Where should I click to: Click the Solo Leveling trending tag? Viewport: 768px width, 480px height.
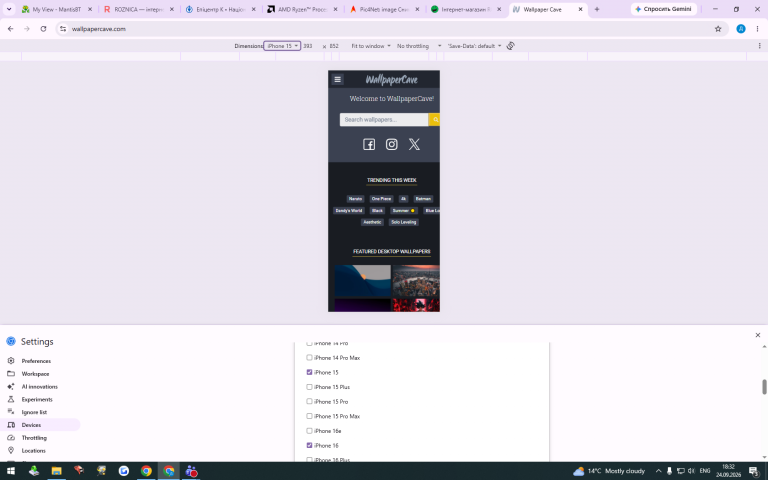click(x=404, y=222)
